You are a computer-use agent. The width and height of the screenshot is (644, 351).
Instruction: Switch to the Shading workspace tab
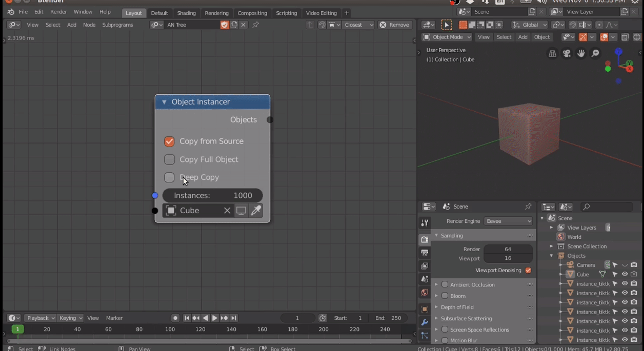tap(186, 13)
